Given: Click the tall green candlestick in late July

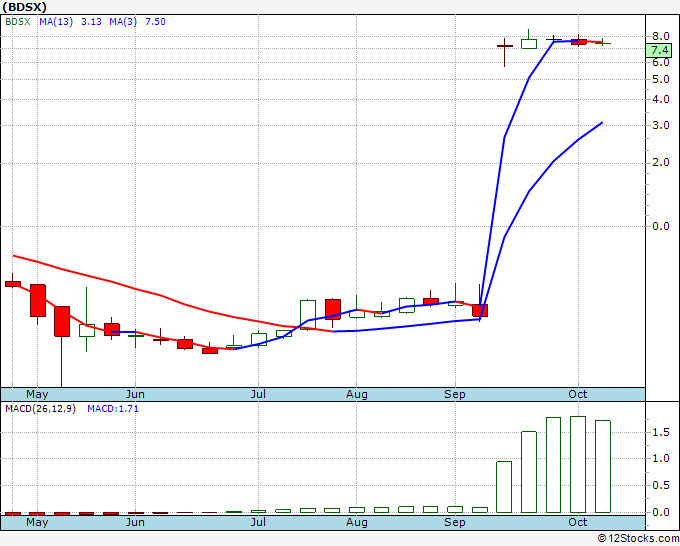Looking at the screenshot, I should [308, 315].
